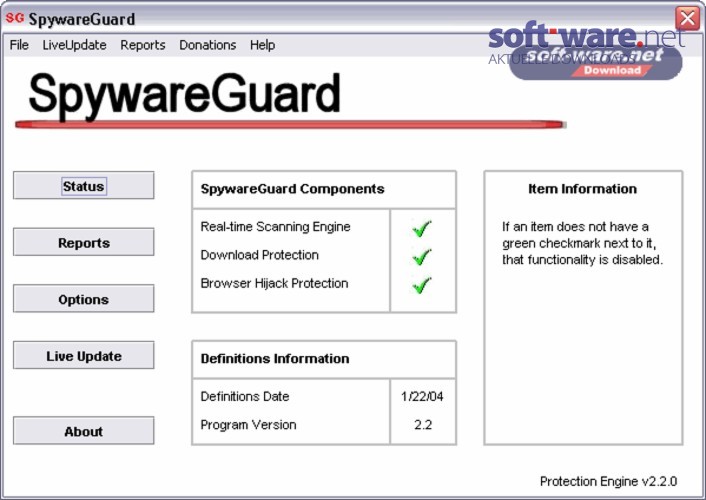
Task: Click the Definitions Information header
Action: coord(275,359)
